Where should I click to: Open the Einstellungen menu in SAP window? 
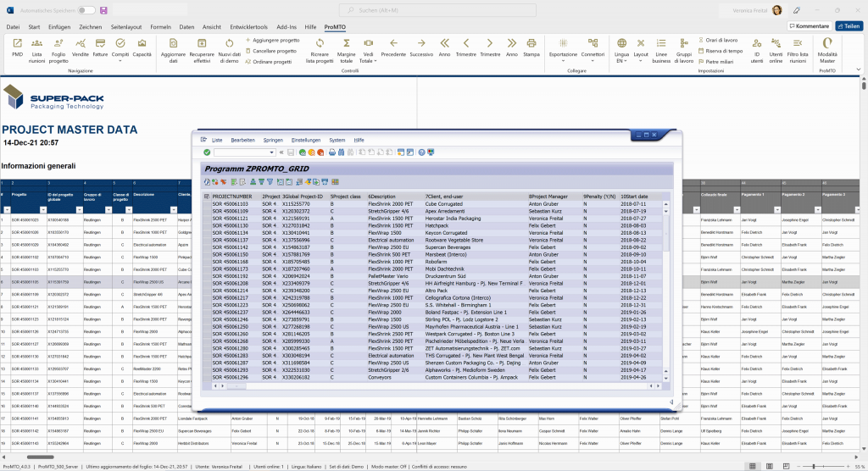point(305,139)
